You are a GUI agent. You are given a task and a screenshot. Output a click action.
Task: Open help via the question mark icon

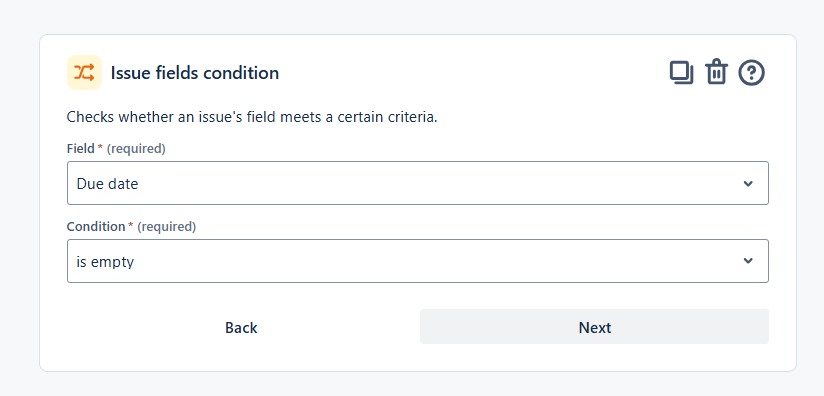click(751, 72)
